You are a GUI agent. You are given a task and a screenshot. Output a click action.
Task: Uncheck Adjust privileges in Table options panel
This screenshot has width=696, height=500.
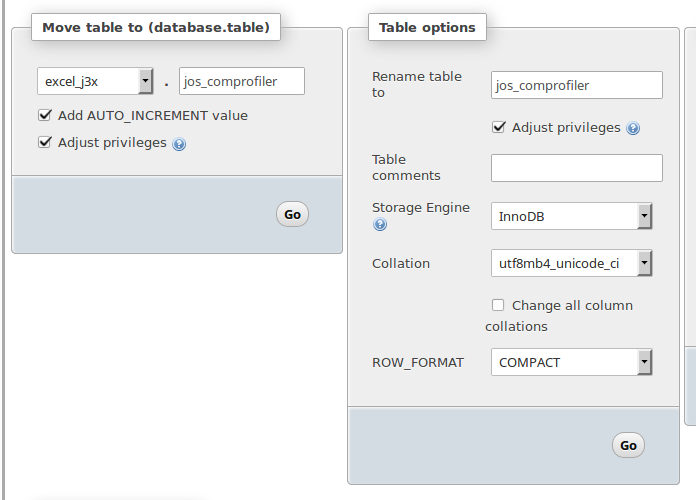pos(499,127)
